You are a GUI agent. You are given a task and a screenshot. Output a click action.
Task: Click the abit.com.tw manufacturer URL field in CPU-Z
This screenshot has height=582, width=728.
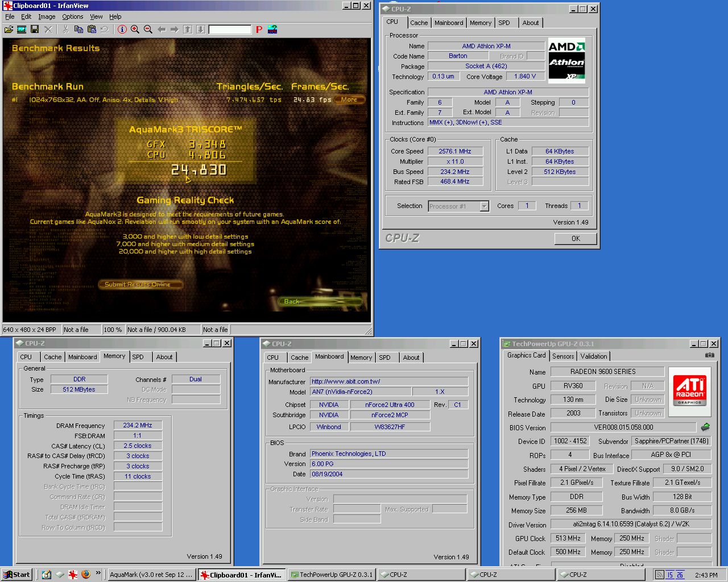click(389, 381)
